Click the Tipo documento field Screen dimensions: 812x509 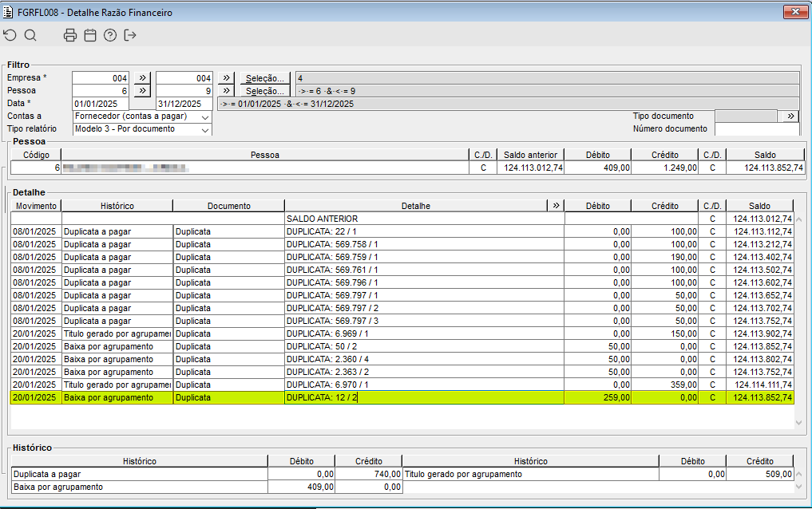coord(747,116)
